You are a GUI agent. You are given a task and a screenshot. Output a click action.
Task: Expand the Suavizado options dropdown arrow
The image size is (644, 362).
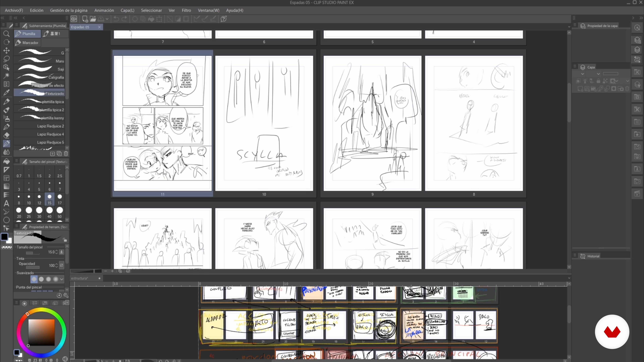click(62, 279)
